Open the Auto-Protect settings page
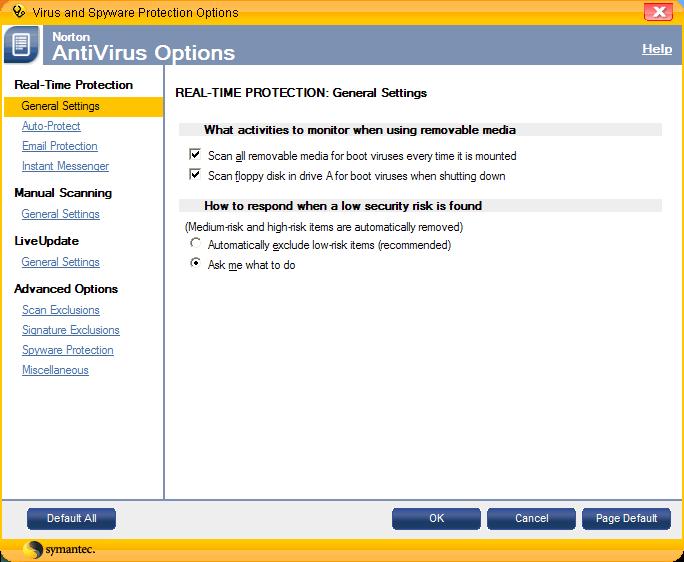The height and width of the screenshot is (562, 684). [x=51, y=126]
